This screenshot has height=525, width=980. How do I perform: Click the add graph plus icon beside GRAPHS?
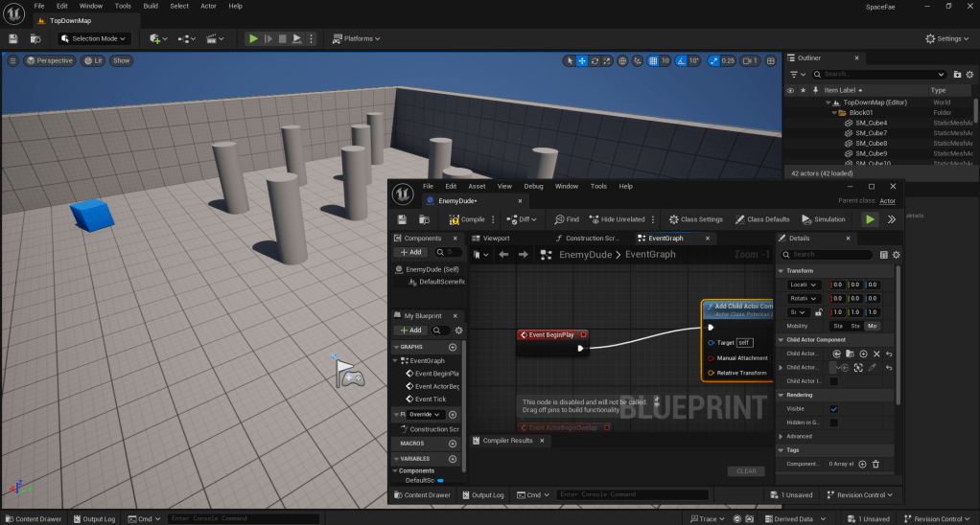click(x=453, y=347)
